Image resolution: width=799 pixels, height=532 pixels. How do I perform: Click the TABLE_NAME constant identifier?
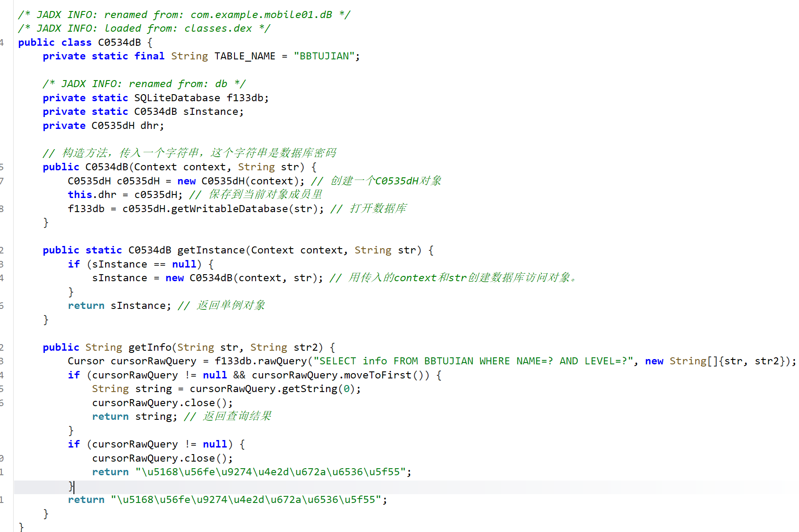coord(245,56)
